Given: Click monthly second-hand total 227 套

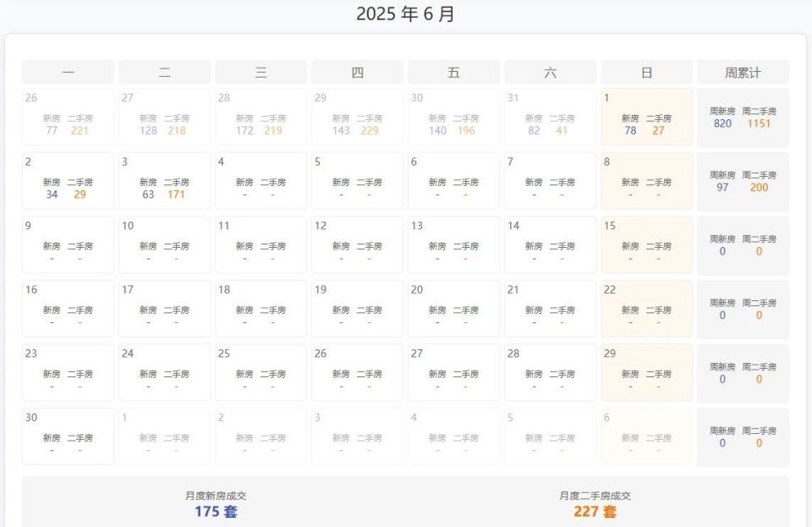Looking at the screenshot, I should click(x=595, y=512).
